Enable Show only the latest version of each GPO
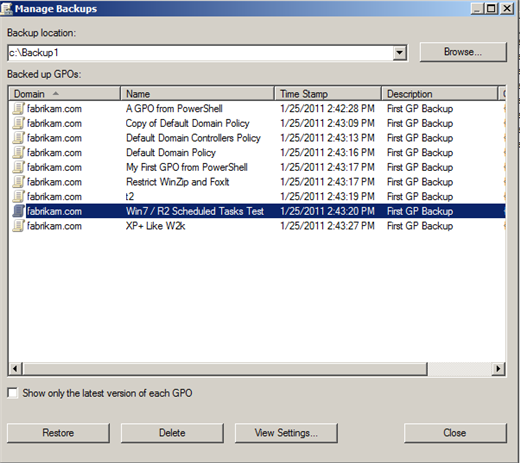The height and width of the screenshot is (463, 520). pos(13,393)
